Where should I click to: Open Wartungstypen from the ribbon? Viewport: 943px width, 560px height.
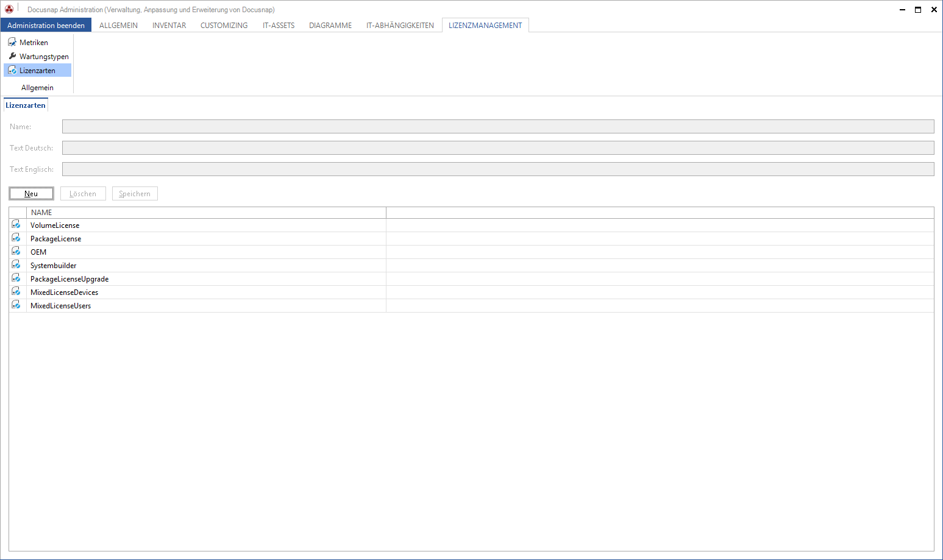click(x=44, y=56)
